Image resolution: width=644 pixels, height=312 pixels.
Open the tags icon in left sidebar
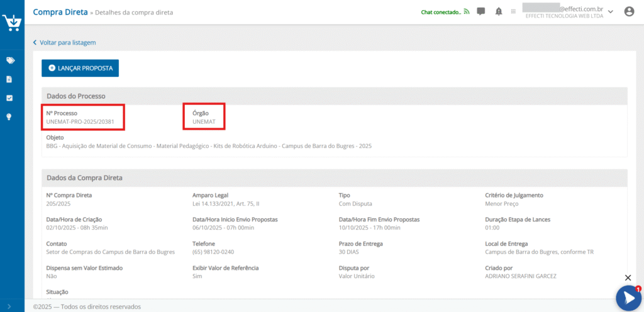[x=9, y=60]
